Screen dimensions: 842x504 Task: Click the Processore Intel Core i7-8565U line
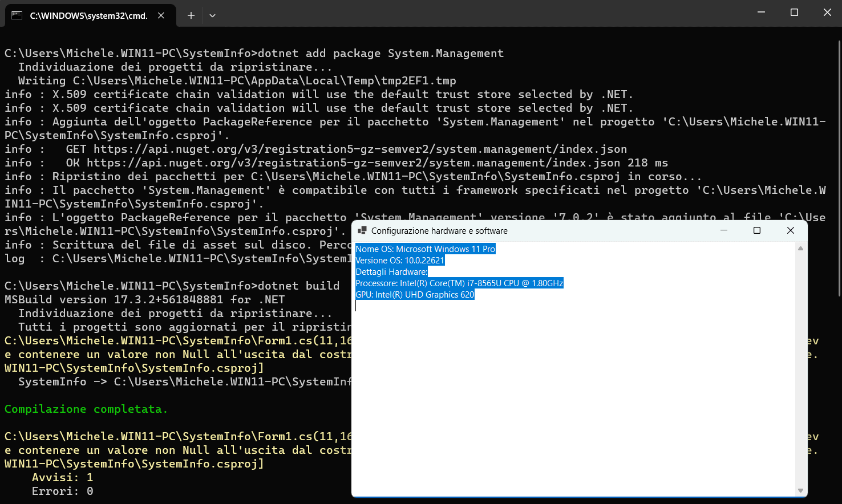click(x=459, y=283)
